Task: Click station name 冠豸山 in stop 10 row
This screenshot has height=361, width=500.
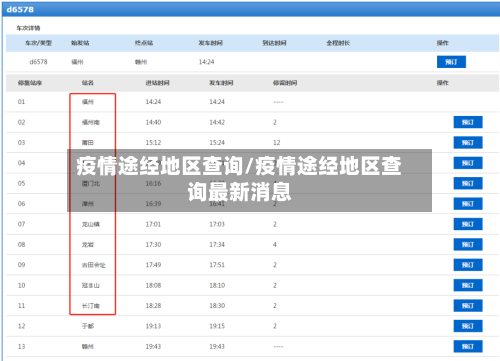Action: coord(91,286)
